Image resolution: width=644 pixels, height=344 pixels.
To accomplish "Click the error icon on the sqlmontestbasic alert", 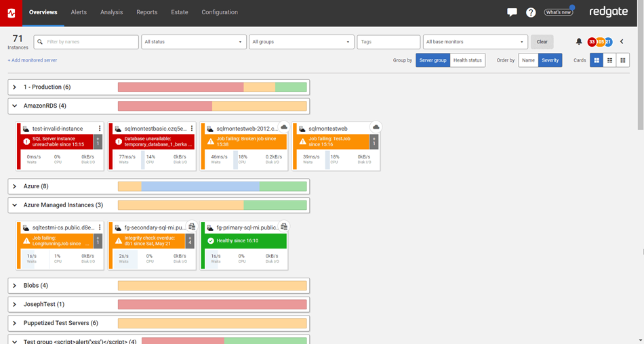I will click(119, 142).
